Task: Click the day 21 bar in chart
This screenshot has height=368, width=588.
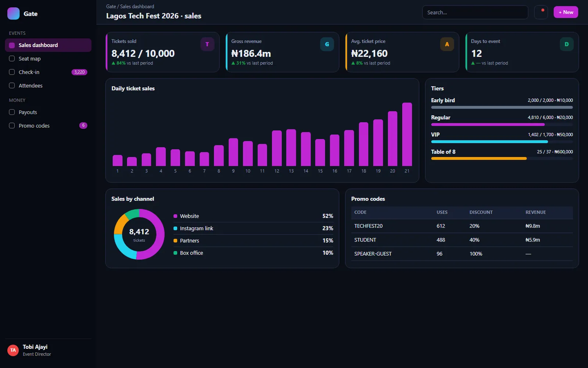Action: click(x=407, y=134)
